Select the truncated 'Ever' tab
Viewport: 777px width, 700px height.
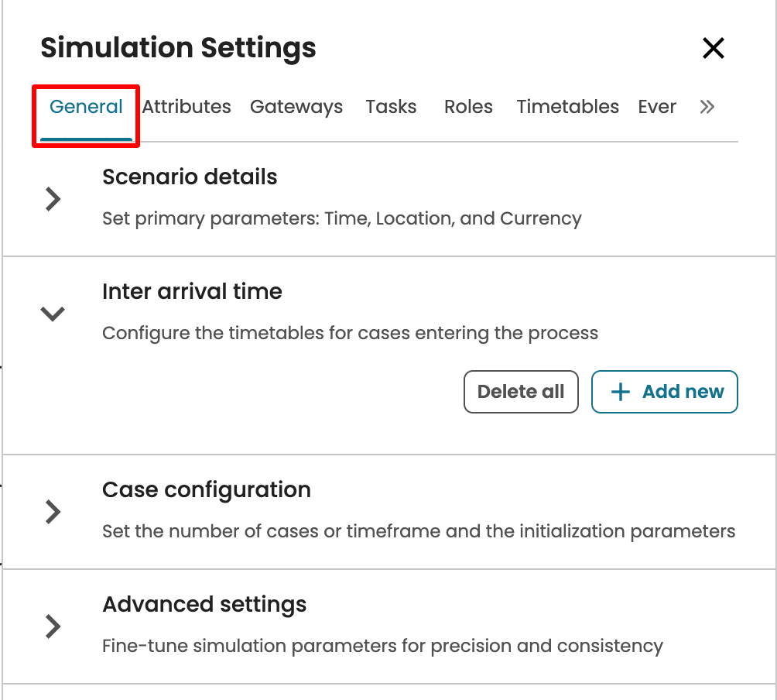point(657,107)
